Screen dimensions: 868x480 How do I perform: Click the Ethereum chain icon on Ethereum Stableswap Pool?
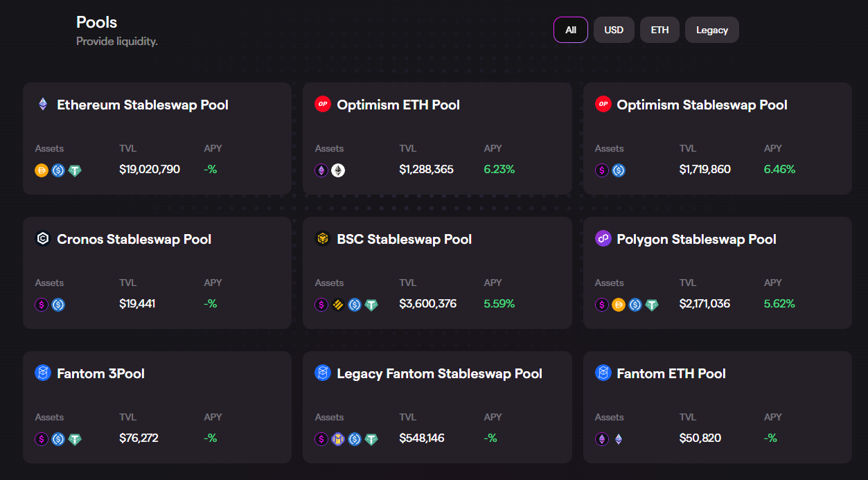[x=43, y=105]
